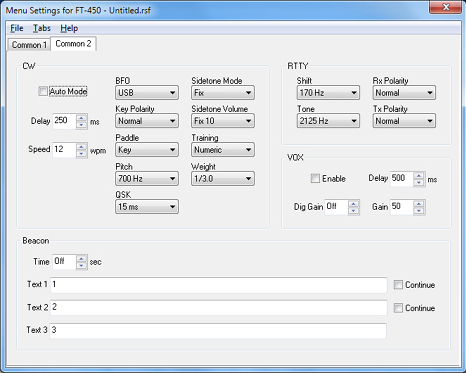Expand the RTTY Tone dropdown 2125 Hz
The image size is (466, 373).
pos(328,121)
